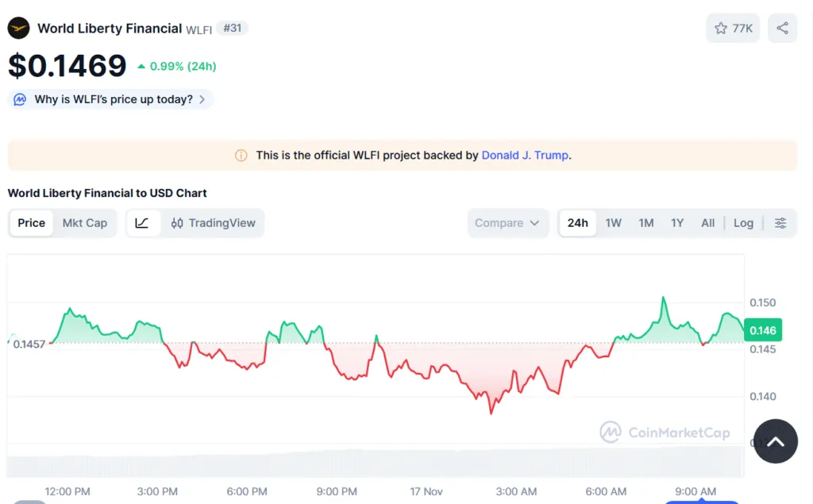Expand the Compare dropdown

point(507,223)
